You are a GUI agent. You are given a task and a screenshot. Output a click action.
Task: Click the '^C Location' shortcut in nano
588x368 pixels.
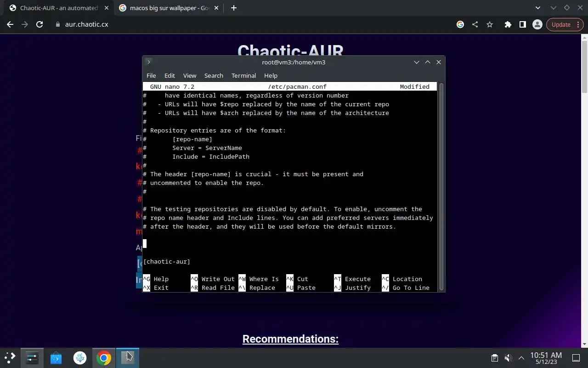click(x=402, y=279)
